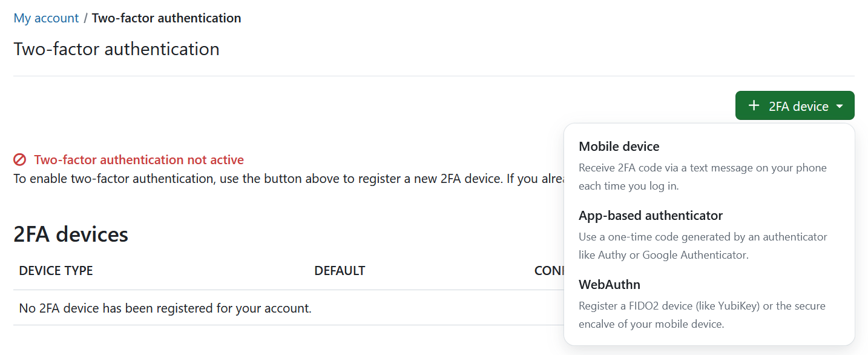
Task: Collapse the 2FA device dropdown caret
Action: coord(840,107)
